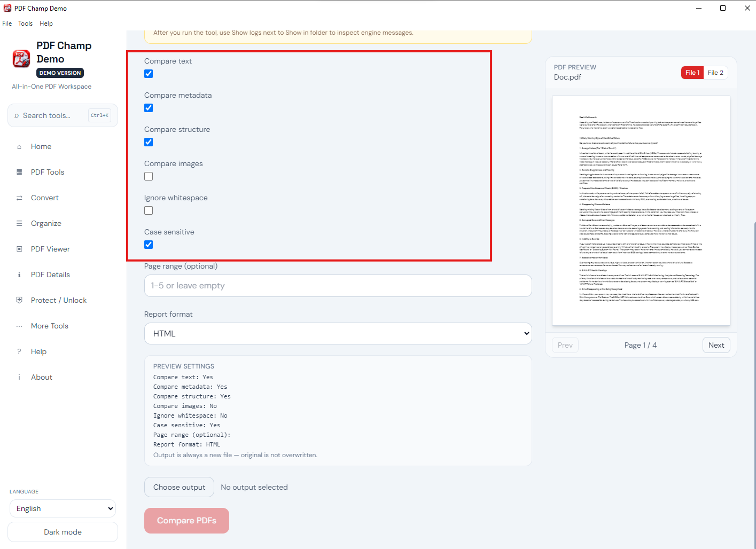Click the DEMO VERSION badge

tap(60, 73)
